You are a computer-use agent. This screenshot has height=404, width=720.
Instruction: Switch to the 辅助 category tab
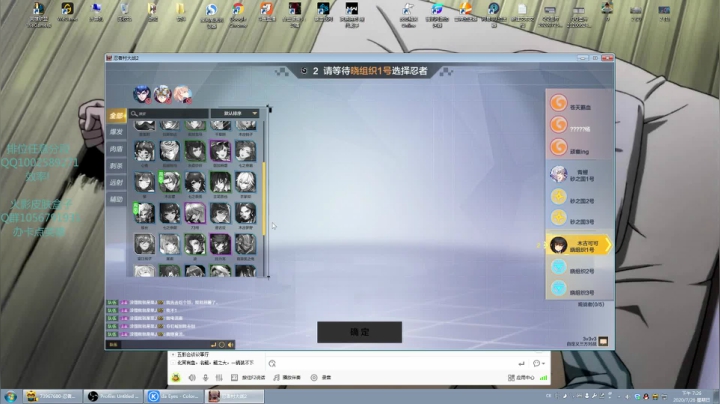116,199
